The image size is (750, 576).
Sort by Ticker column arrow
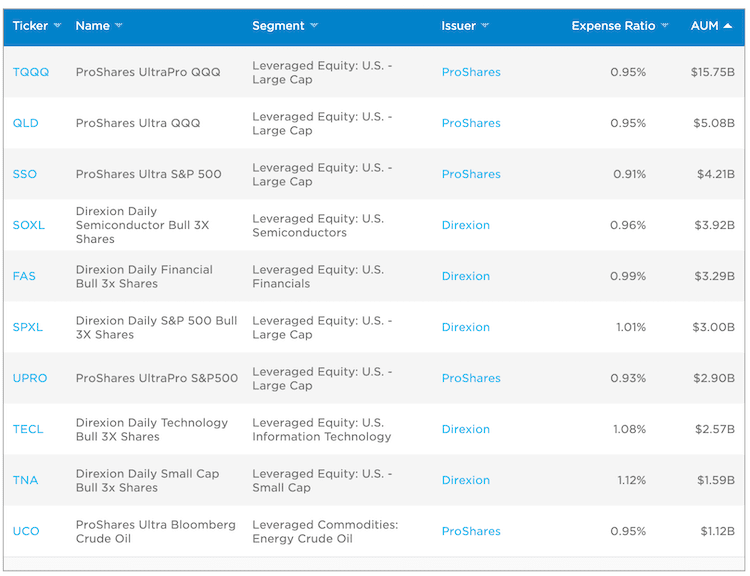pos(57,25)
